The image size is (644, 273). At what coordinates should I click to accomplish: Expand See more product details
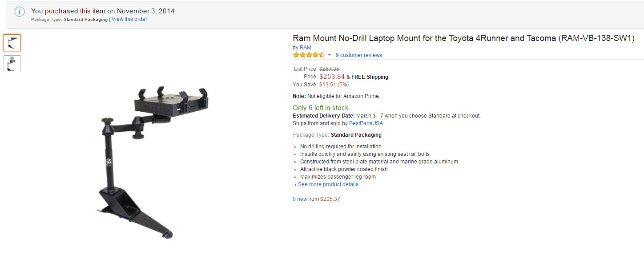coord(328,184)
